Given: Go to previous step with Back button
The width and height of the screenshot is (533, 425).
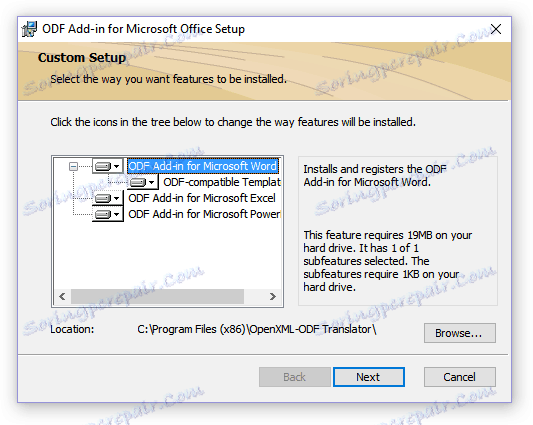Looking at the screenshot, I should [x=295, y=377].
